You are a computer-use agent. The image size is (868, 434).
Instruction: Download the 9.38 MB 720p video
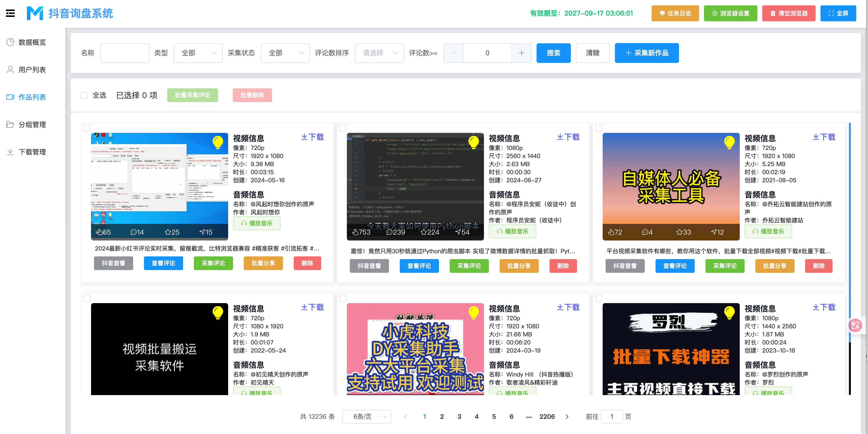click(x=312, y=137)
